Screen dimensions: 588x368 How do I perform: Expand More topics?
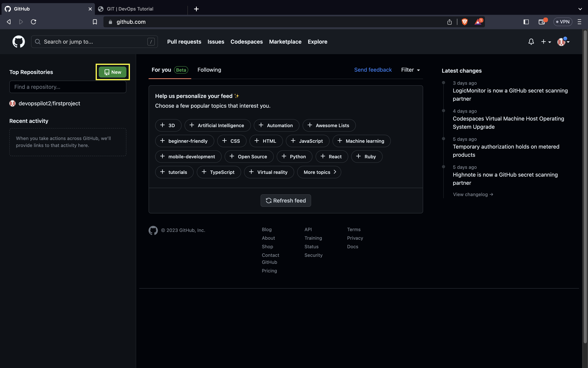point(319,172)
